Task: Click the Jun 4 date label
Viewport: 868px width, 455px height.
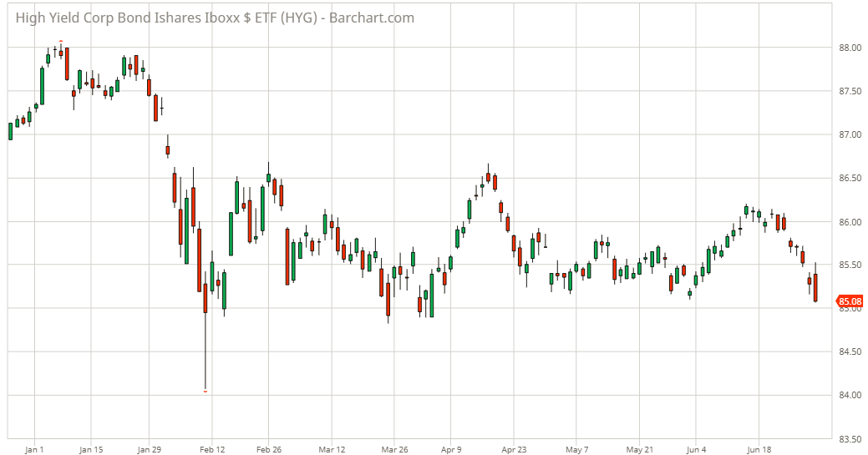Action: click(697, 449)
